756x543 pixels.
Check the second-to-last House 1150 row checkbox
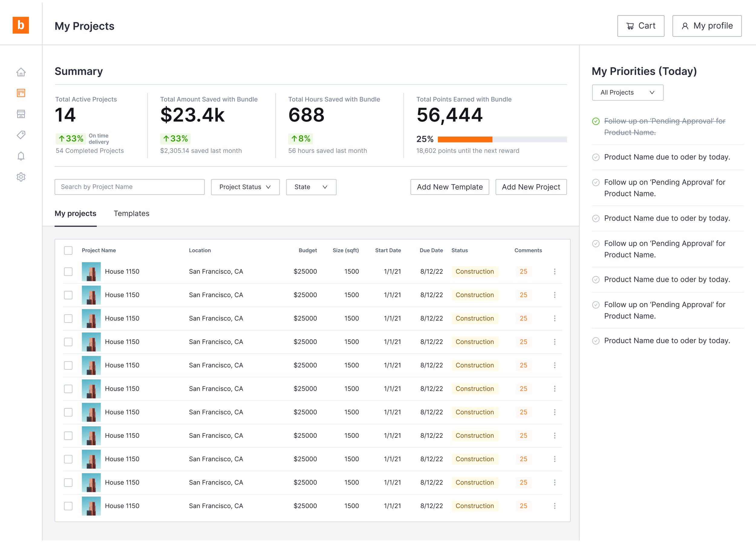coord(68,482)
